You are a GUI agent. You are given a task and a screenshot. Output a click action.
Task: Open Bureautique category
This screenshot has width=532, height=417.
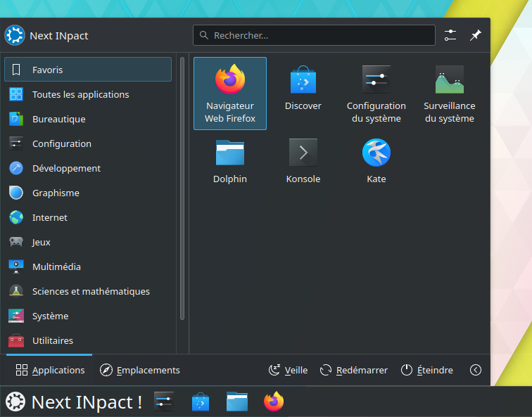pos(88,119)
